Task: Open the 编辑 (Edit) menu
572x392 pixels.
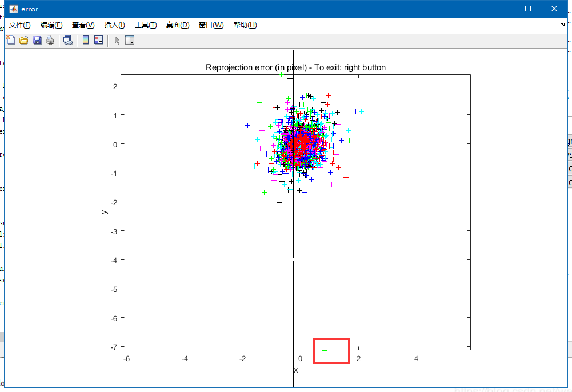Action: (52, 25)
